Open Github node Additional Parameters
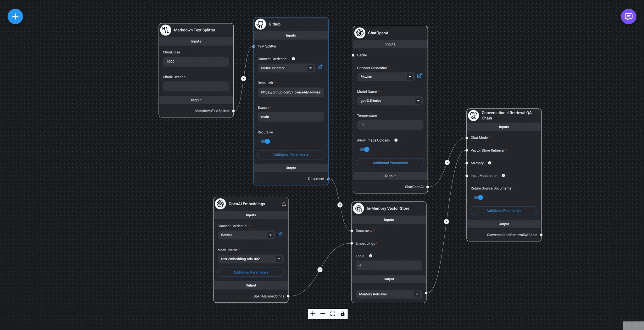Viewport: 644px width, 330px height. pos(291,154)
